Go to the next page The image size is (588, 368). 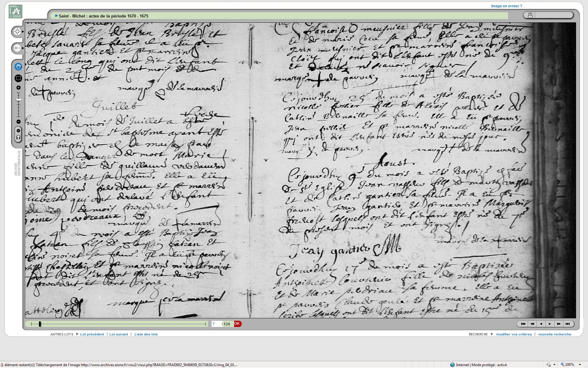[550, 324]
